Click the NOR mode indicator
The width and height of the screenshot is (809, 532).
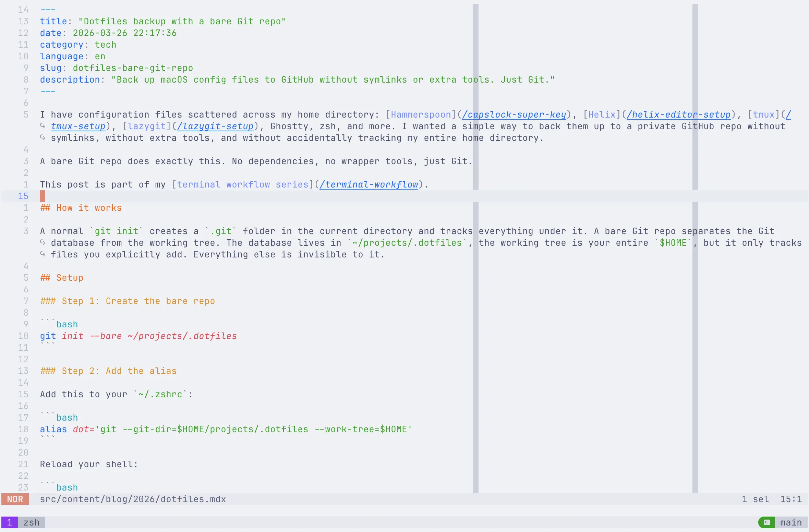tap(15, 499)
